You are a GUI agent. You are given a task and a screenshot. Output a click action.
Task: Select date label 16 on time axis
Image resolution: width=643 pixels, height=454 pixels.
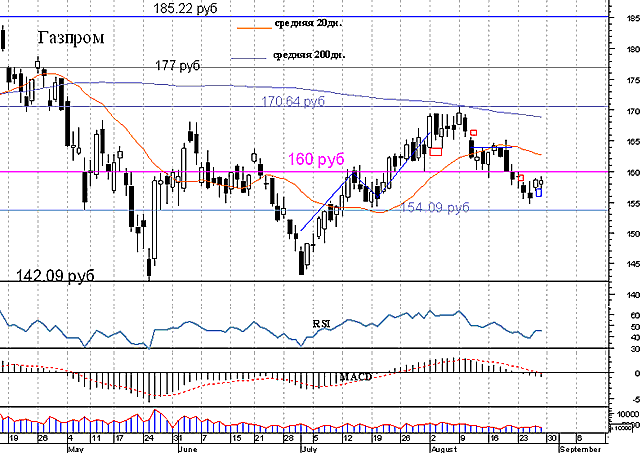click(494, 438)
